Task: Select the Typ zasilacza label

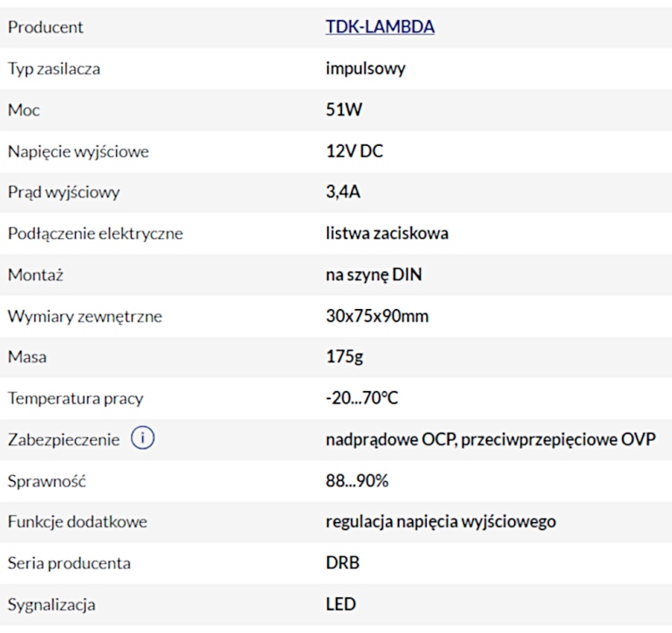Action: 54,69
